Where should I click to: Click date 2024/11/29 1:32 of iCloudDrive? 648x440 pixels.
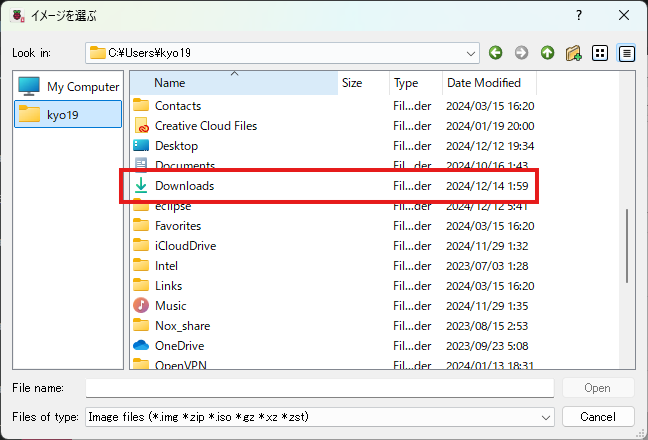487,246
